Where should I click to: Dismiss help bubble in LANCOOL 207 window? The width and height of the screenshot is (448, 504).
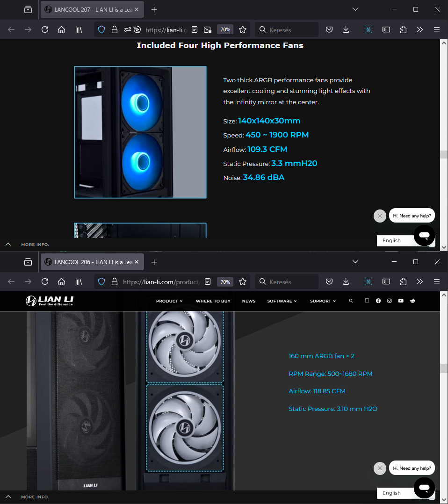click(x=380, y=216)
